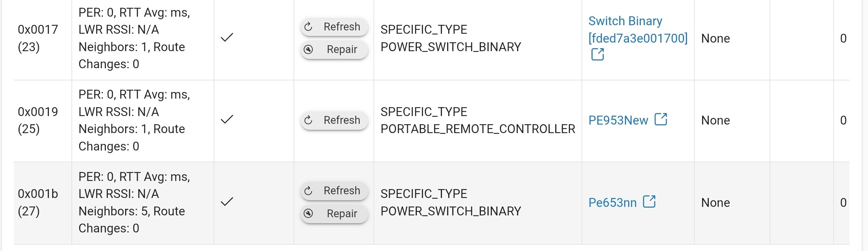Click external-link icon beside PE953New
Screen dimensions: 868x251
[x=661, y=119]
